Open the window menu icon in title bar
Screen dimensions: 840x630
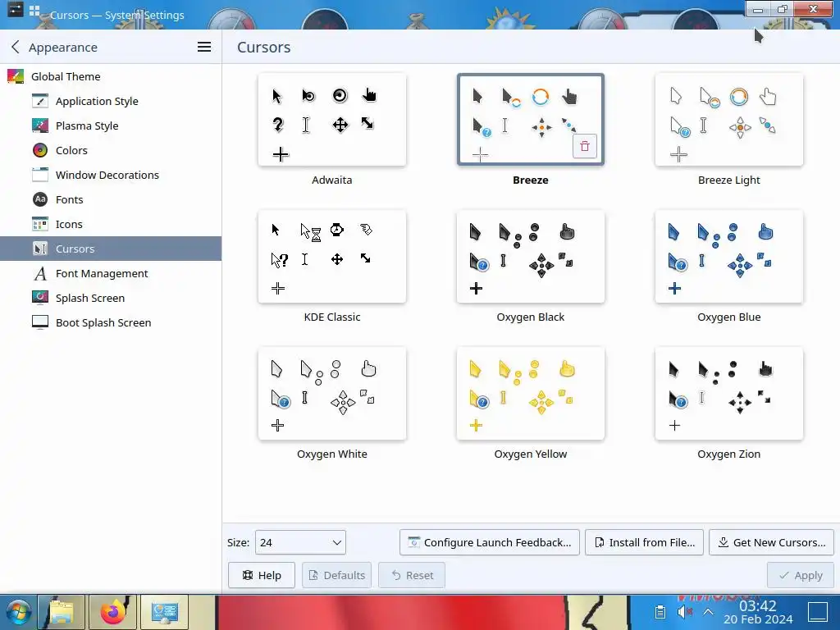click(15, 9)
